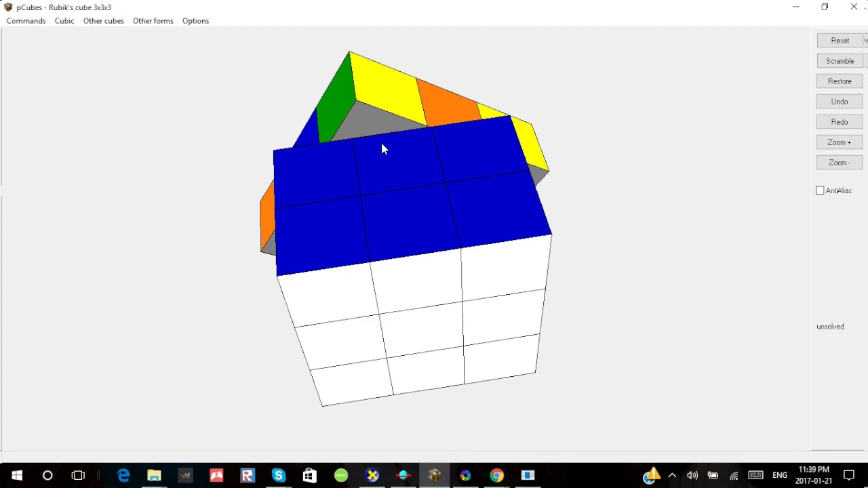Enable the AntiAlias checkbox

click(x=820, y=190)
